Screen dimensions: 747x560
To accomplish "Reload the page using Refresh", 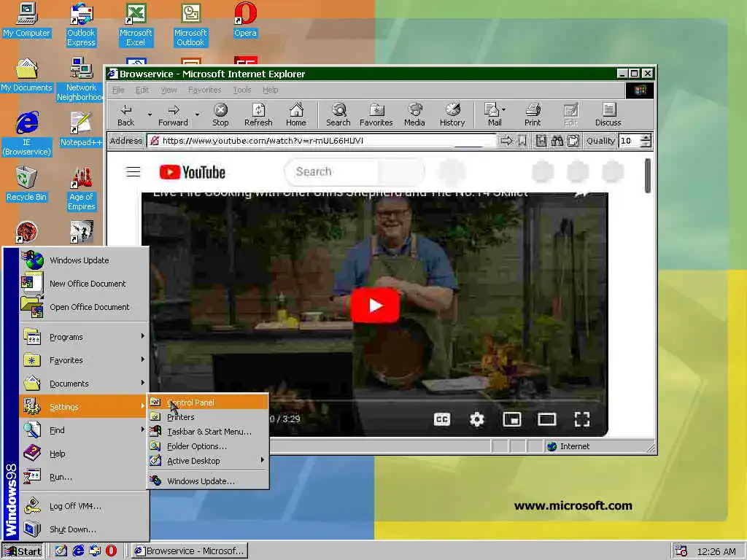I will click(x=258, y=115).
